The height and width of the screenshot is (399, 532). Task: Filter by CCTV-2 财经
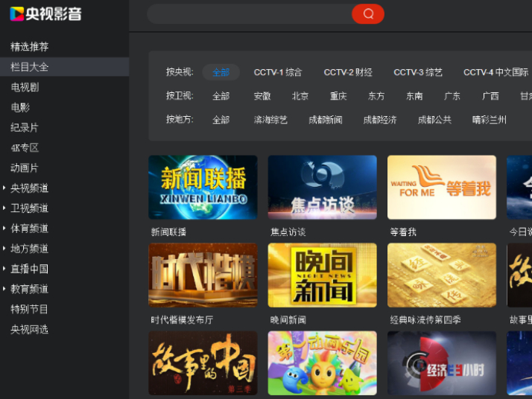[348, 72]
